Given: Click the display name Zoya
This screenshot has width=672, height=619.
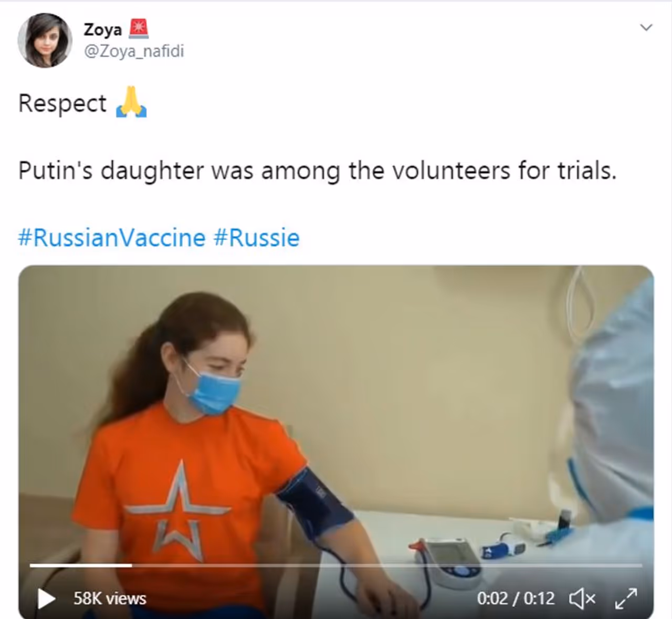Looking at the screenshot, I should coord(103,29).
